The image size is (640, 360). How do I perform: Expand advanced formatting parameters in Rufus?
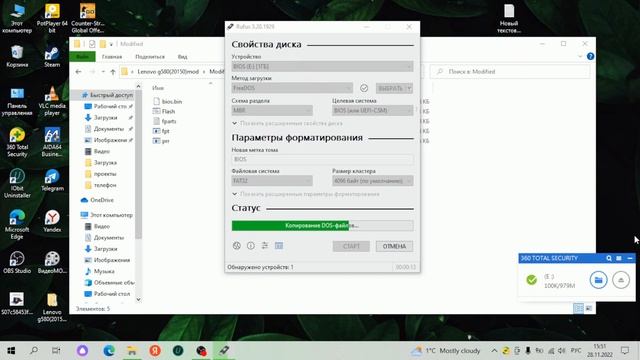306,194
